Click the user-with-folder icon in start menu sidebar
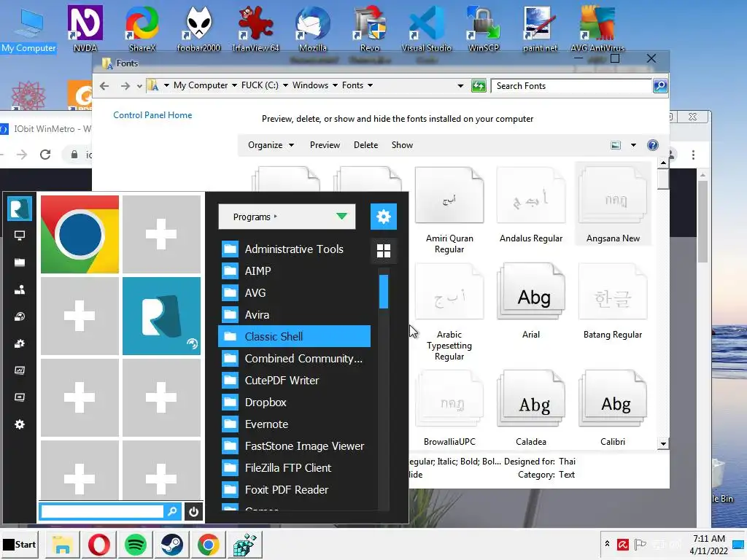This screenshot has width=747, height=560. coord(20,289)
